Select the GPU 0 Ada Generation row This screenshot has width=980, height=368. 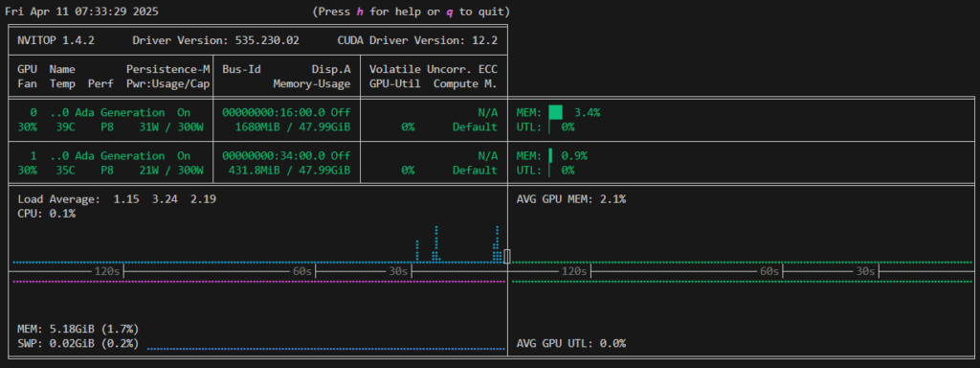click(258, 120)
